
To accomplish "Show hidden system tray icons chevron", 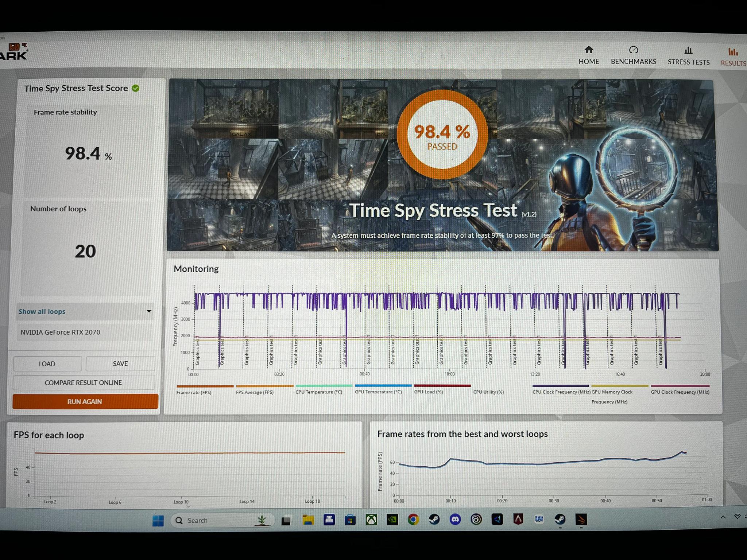I will coord(723,517).
